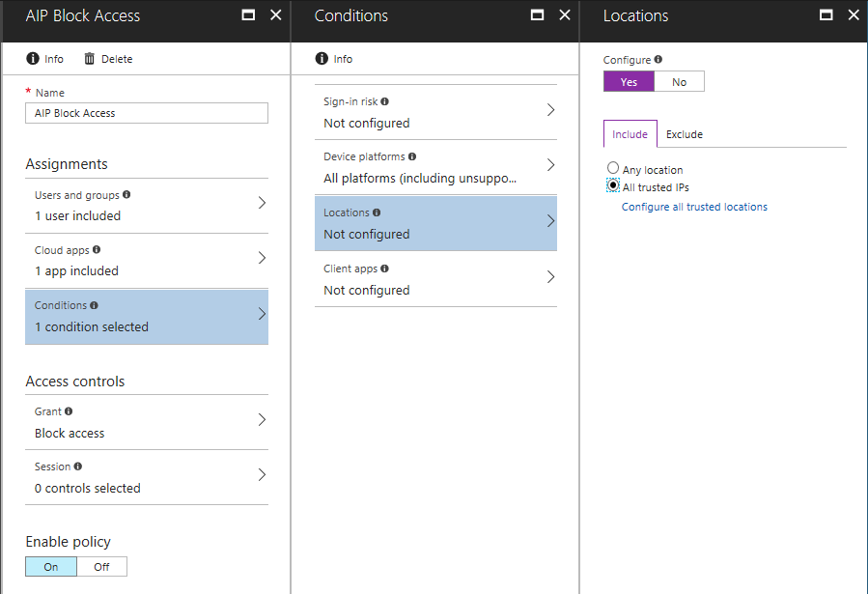Click info tooltip icon beside Session

tap(78, 467)
